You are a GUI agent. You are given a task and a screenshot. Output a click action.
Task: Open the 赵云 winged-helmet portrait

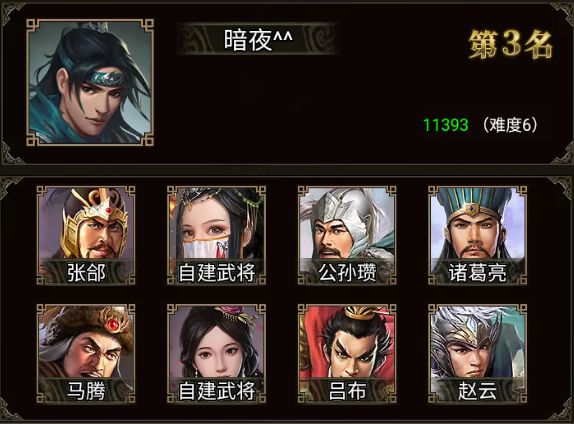pos(477,353)
